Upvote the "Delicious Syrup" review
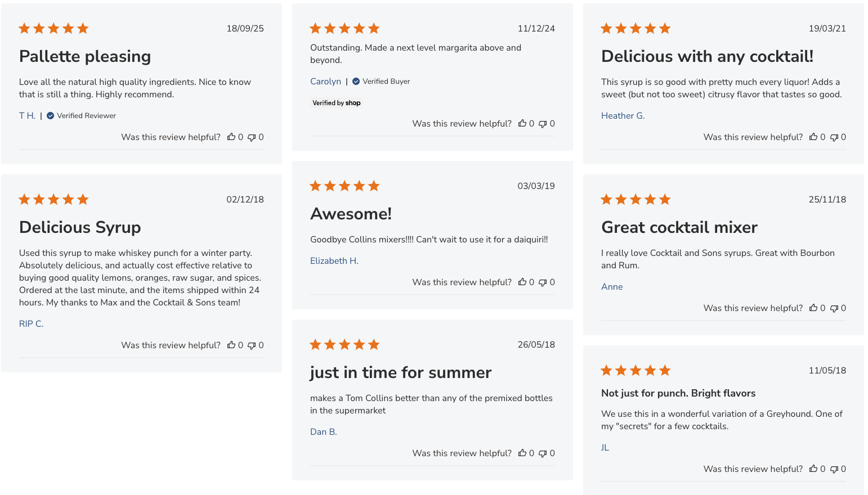 point(231,345)
